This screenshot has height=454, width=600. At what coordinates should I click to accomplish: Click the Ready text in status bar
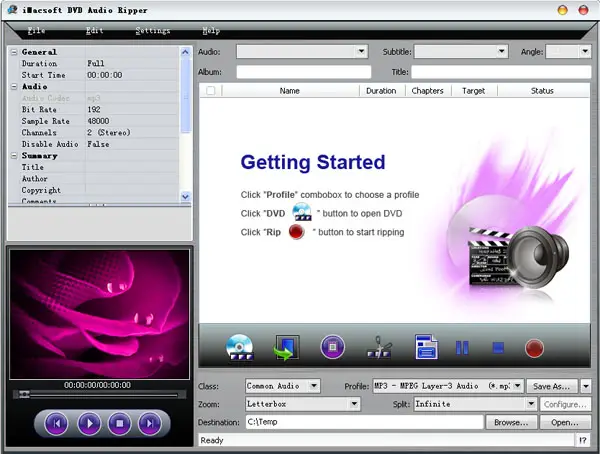(212, 440)
